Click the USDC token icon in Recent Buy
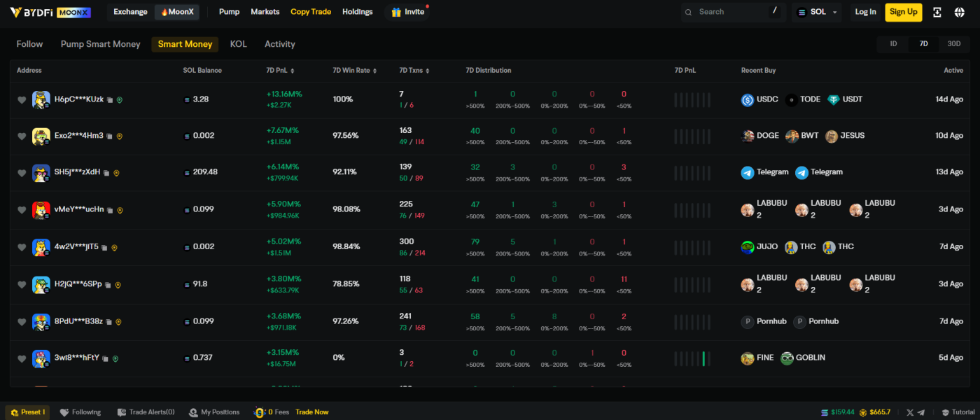Image resolution: width=980 pixels, height=420 pixels. click(x=748, y=99)
